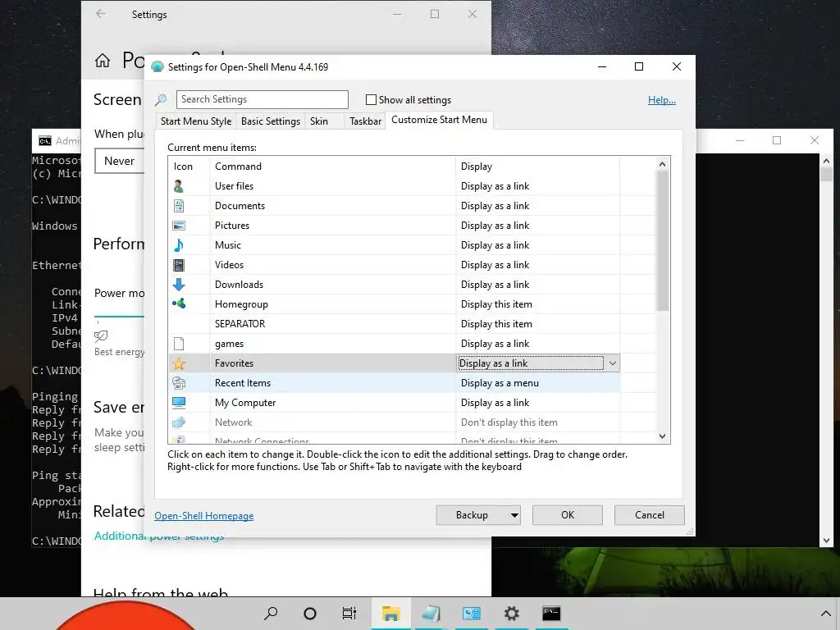Click the menu items list scrollbar thumb
840x630 pixels.
(x=662, y=241)
